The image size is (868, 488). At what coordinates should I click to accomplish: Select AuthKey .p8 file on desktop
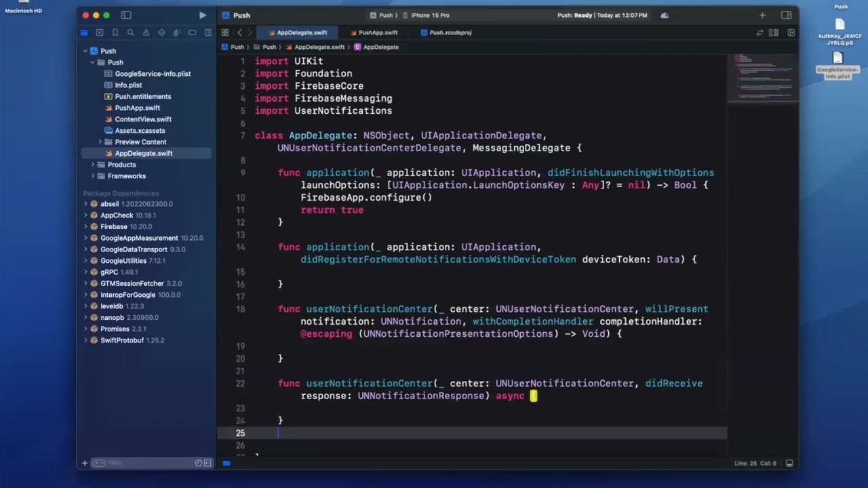click(x=840, y=32)
